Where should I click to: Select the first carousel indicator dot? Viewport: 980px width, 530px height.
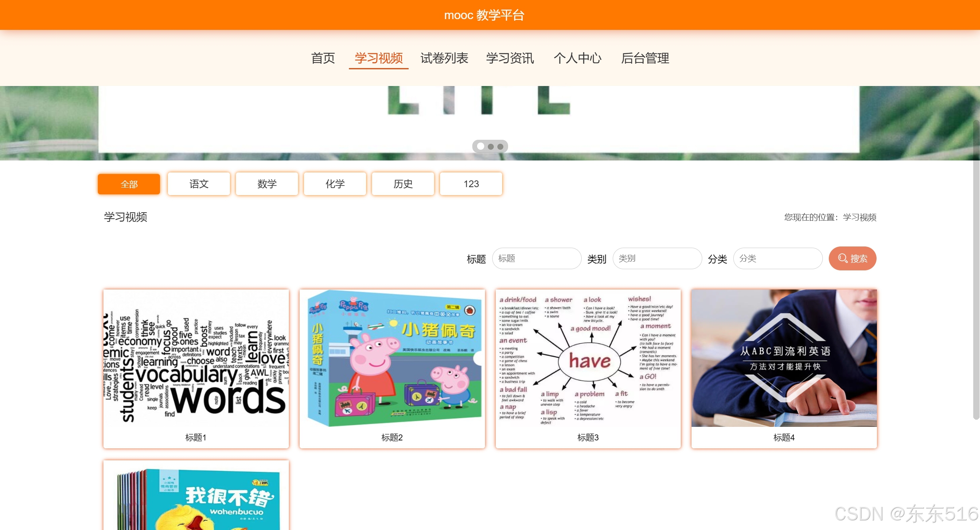[481, 147]
